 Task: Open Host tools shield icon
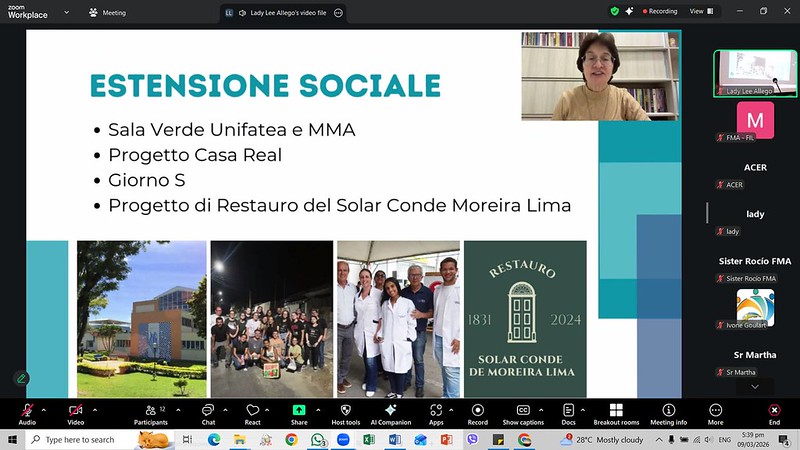[x=345, y=411]
